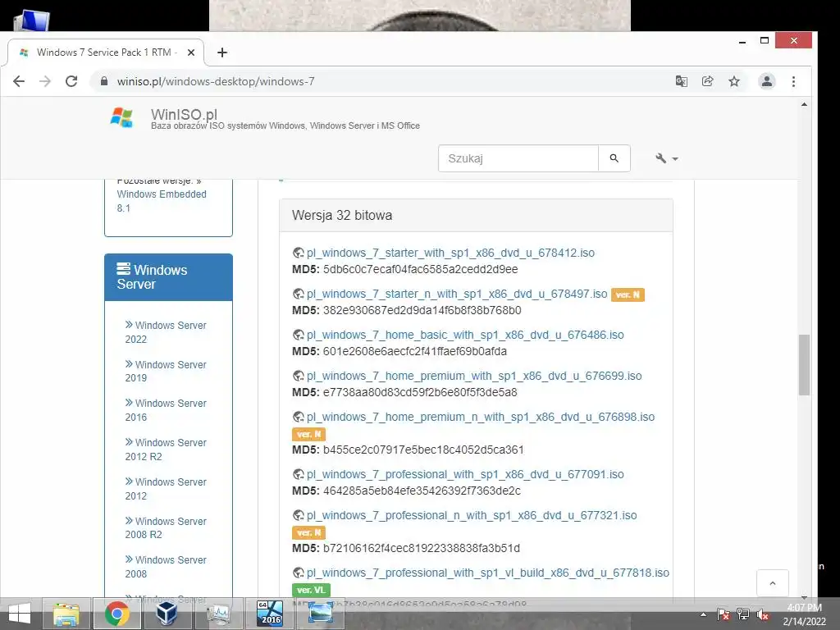The height and width of the screenshot is (630, 840).
Task: Click the page vertical scrollbar thumb
Action: (804, 365)
